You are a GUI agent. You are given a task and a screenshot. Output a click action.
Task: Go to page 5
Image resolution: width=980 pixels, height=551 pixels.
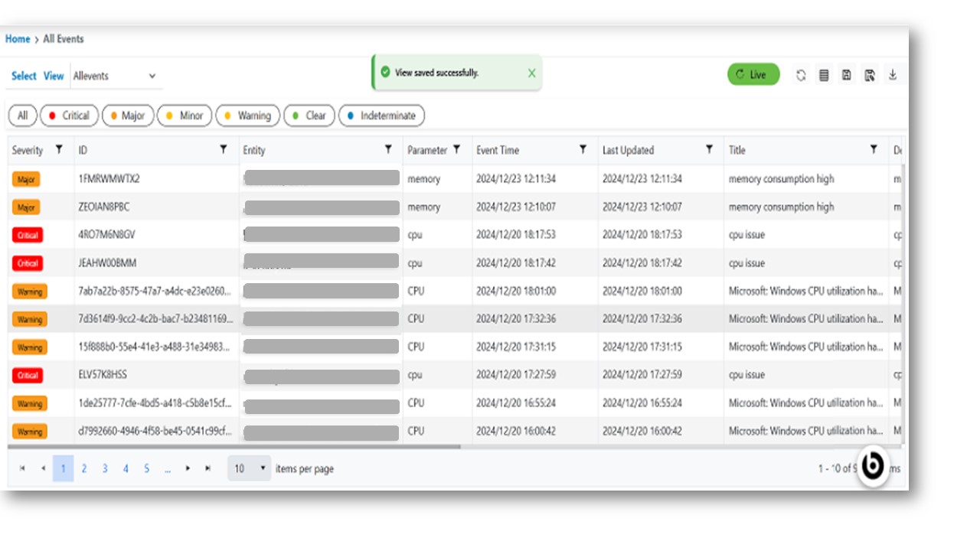pyautogui.click(x=146, y=468)
